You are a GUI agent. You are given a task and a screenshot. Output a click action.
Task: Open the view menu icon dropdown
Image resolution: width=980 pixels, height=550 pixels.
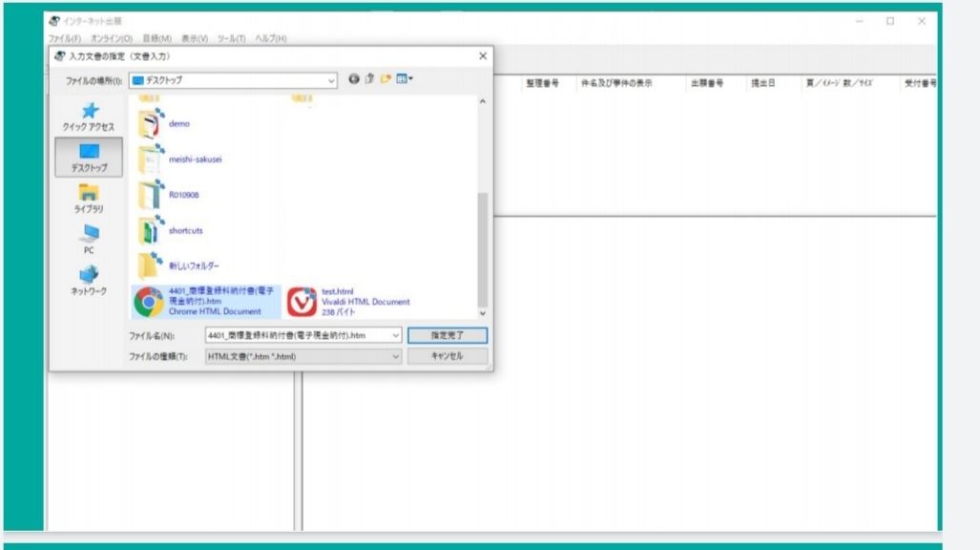[x=406, y=80]
